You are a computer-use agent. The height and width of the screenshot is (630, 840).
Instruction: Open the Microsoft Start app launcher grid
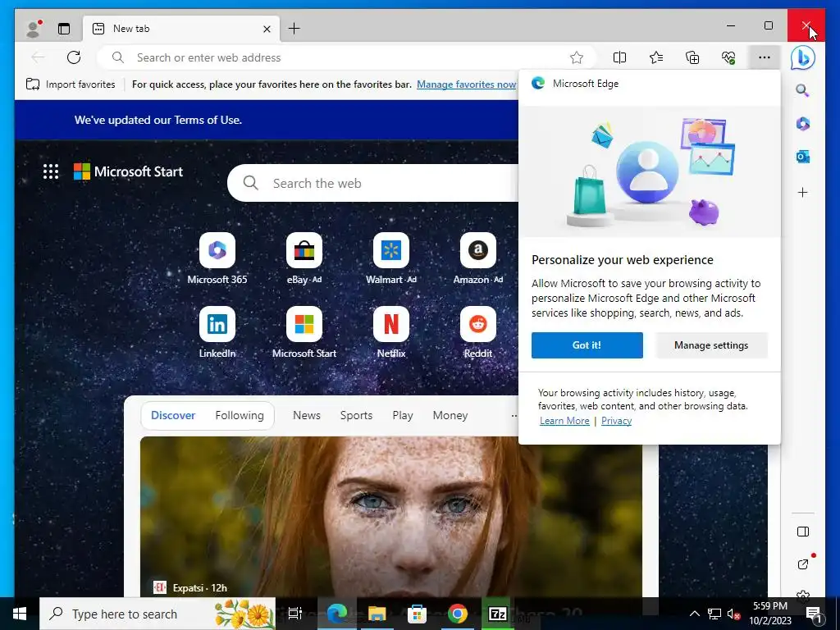point(51,171)
